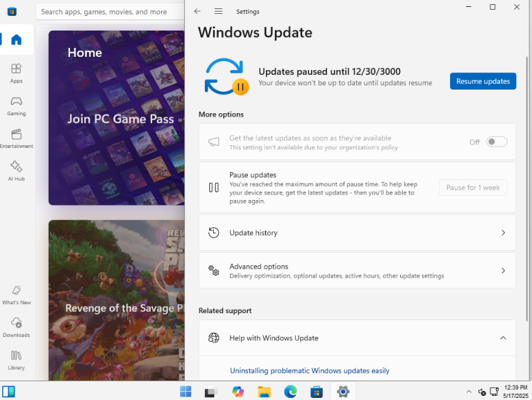Open Advanced options chevron
Screen dimensions: 532x400
(x=503, y=270)
